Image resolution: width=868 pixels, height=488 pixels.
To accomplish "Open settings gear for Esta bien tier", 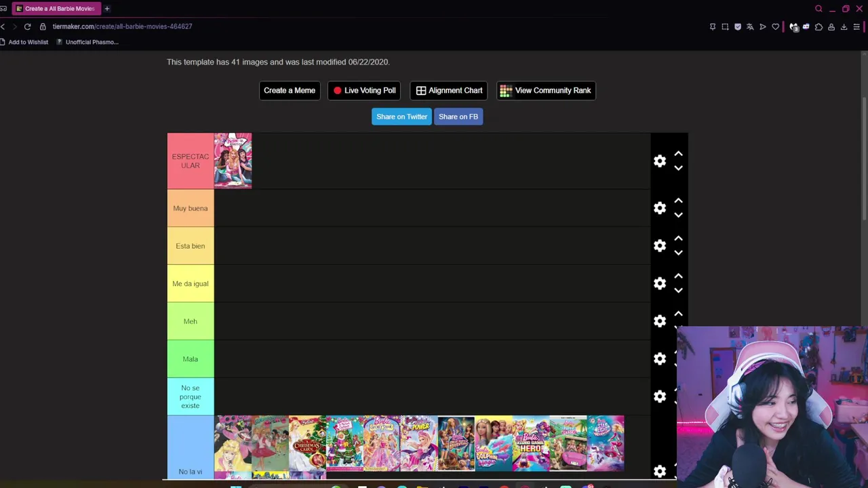I will pyautogui.click(x=660, y=246).
